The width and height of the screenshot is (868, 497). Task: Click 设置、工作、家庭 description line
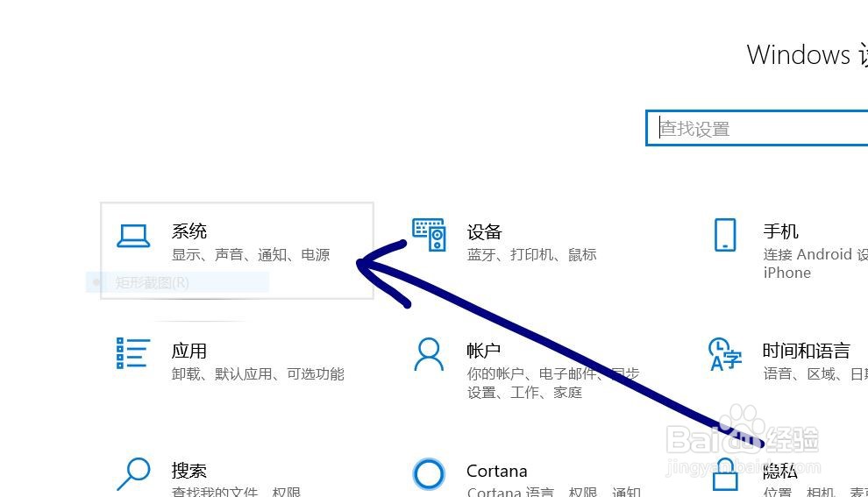click(x=524, y=393)
